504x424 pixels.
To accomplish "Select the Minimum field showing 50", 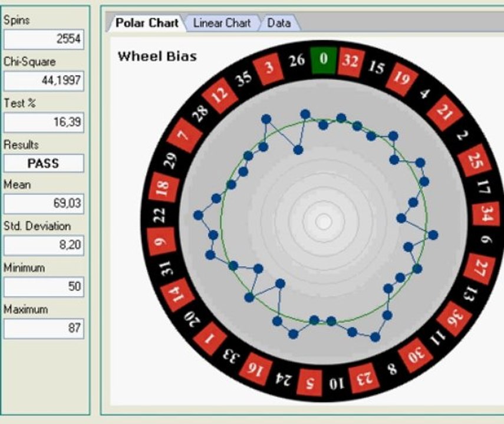I will [44, 287].
